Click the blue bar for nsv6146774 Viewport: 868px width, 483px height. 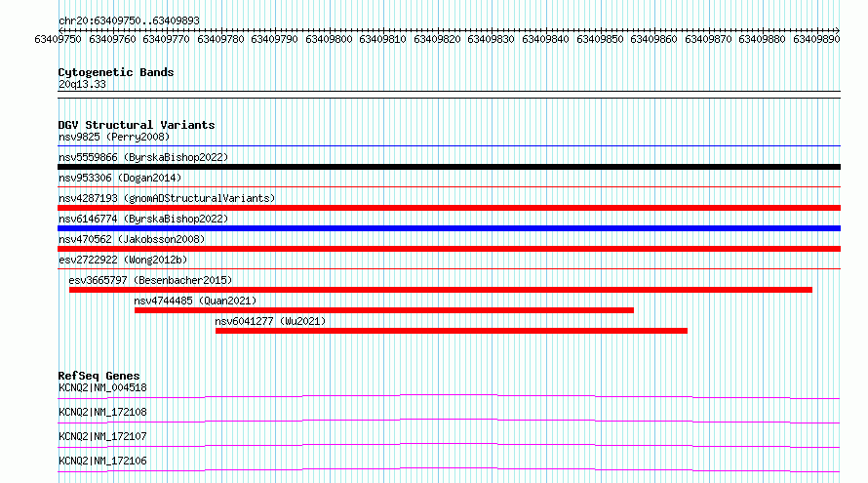coord(449,228)
